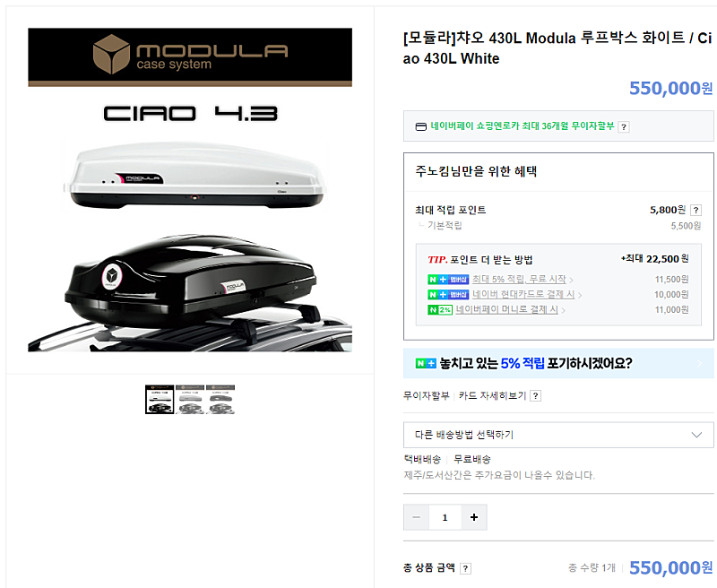The image size is (717, 588).
Task: Decrease quantity with the minus button
Action: pyautogui.click(x=416, y=517)
